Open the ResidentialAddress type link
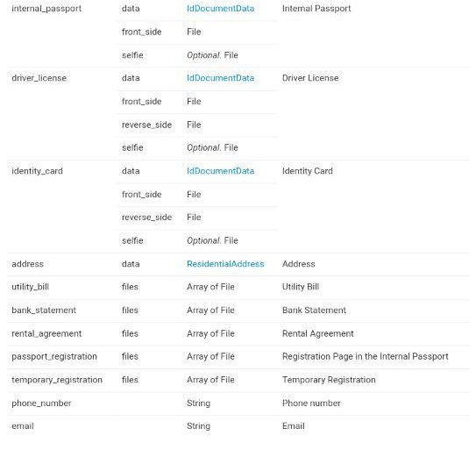 click(225, 264)
